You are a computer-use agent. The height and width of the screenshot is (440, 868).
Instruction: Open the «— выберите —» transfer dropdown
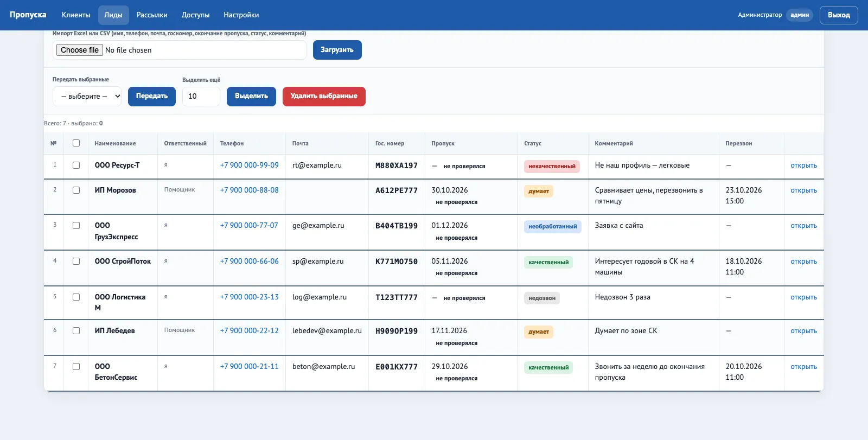click(87, 97)
